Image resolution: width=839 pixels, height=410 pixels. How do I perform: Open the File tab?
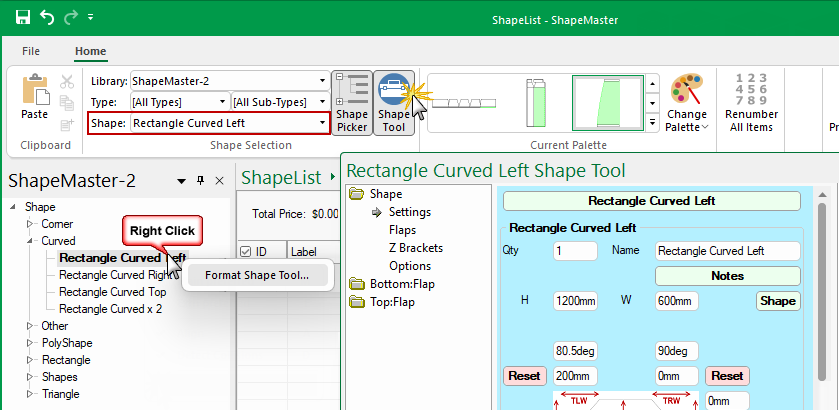[x=31, y=50]
